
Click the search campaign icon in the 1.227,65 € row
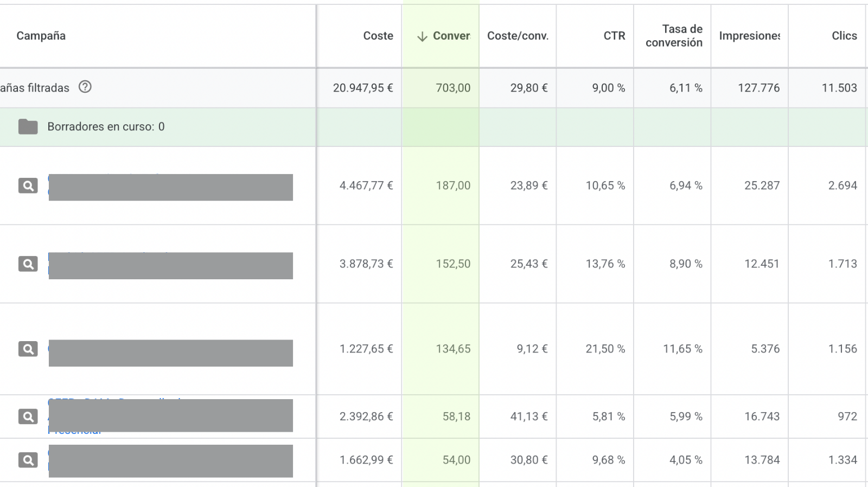point(28,349)
